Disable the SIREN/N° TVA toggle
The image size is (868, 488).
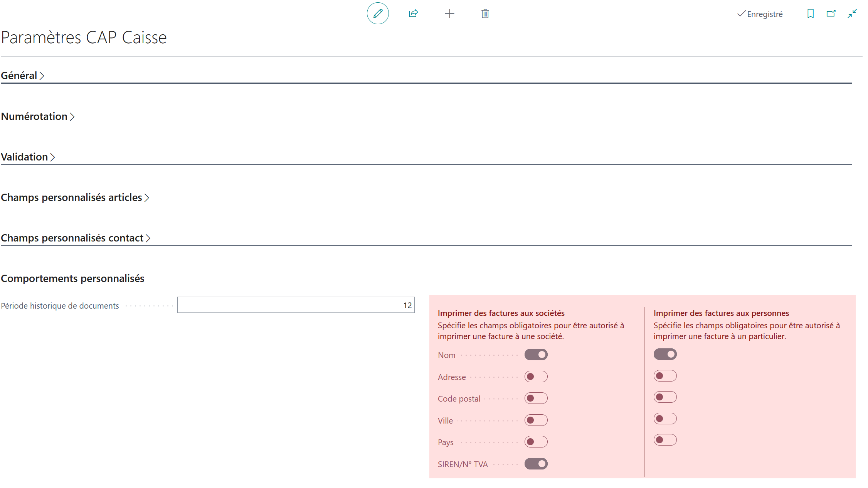536,464
